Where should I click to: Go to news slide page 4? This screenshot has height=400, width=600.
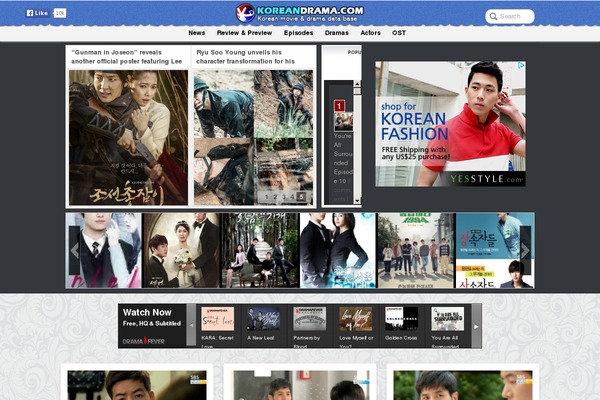(x=292, y=197)
